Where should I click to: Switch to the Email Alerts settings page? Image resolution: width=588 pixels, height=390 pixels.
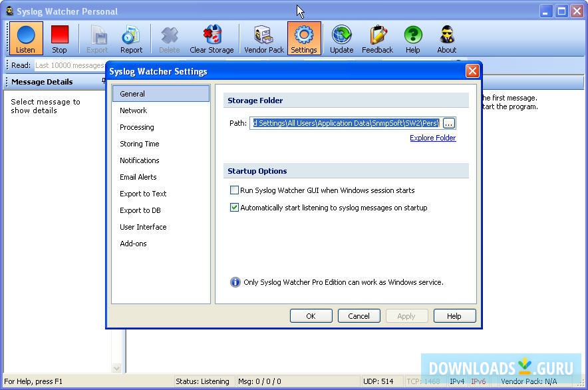pos(138,177)
